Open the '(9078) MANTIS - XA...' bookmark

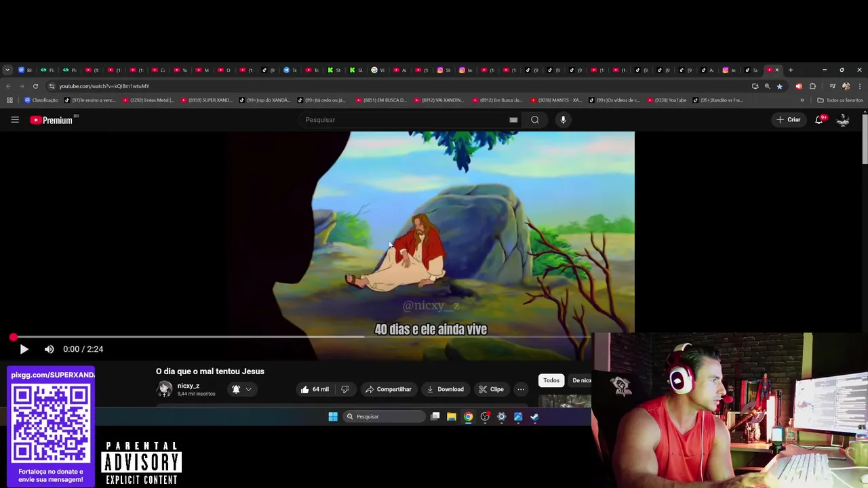coord(557,100)
